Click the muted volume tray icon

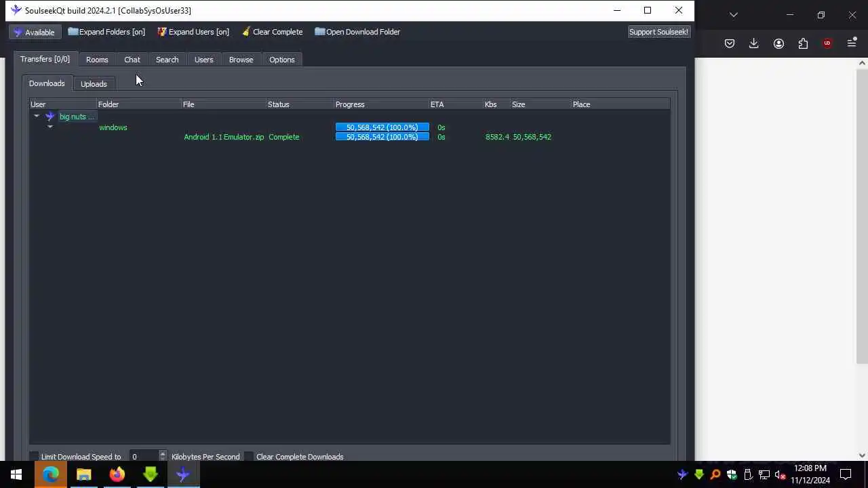pyautogui.click(x=781, y=474)
